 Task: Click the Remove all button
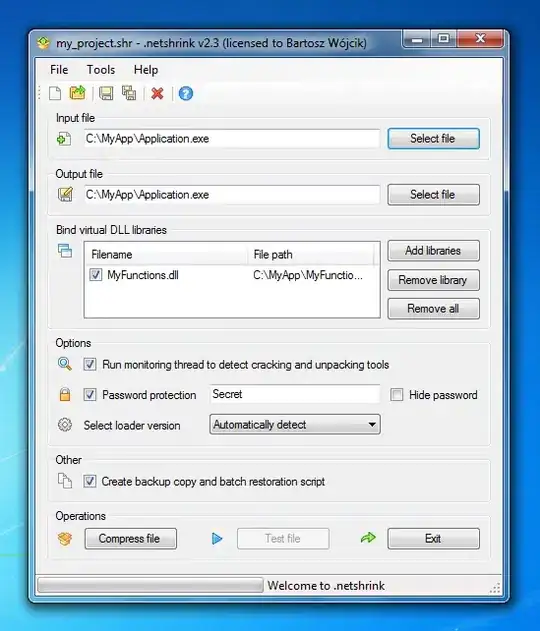[433, 309]
